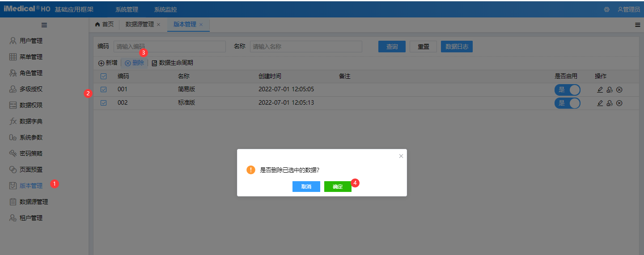The height and width of the screenshot is (255, 644).
Task: Collapse sidebar using the hamburger icon
Action: 44,25
